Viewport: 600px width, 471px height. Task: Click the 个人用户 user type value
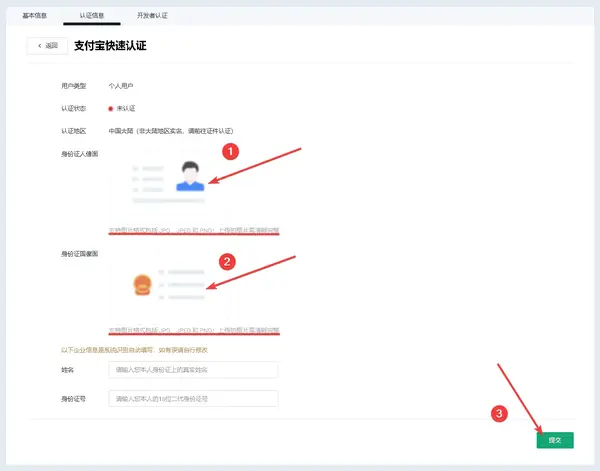[x=121, y=86]
